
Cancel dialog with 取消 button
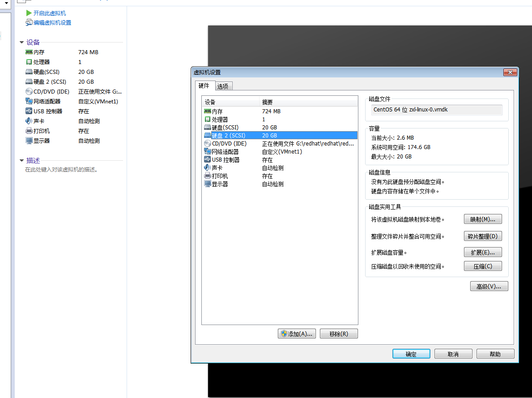tap(453, 354)
